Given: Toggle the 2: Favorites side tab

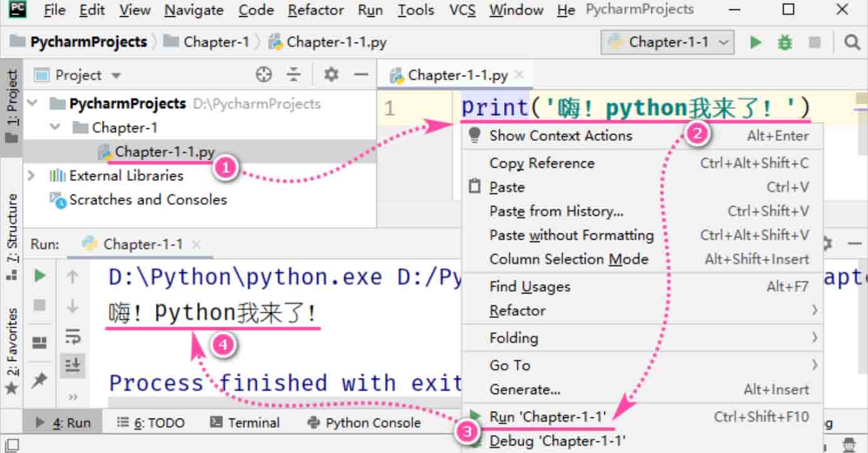Looking at the screenshot, I should click(11, 351).
